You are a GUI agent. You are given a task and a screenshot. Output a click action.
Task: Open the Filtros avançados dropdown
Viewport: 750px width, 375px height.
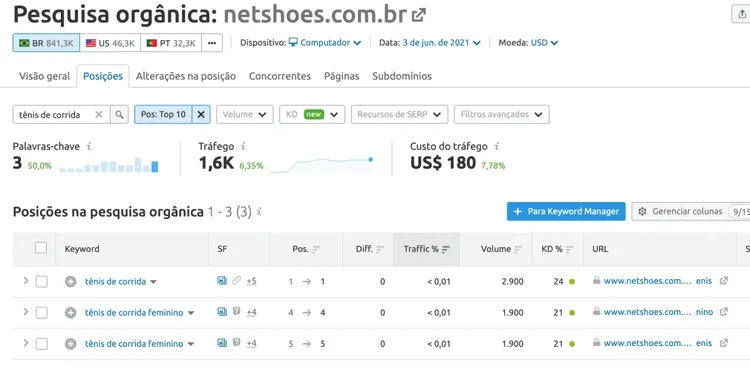point(501,115)
